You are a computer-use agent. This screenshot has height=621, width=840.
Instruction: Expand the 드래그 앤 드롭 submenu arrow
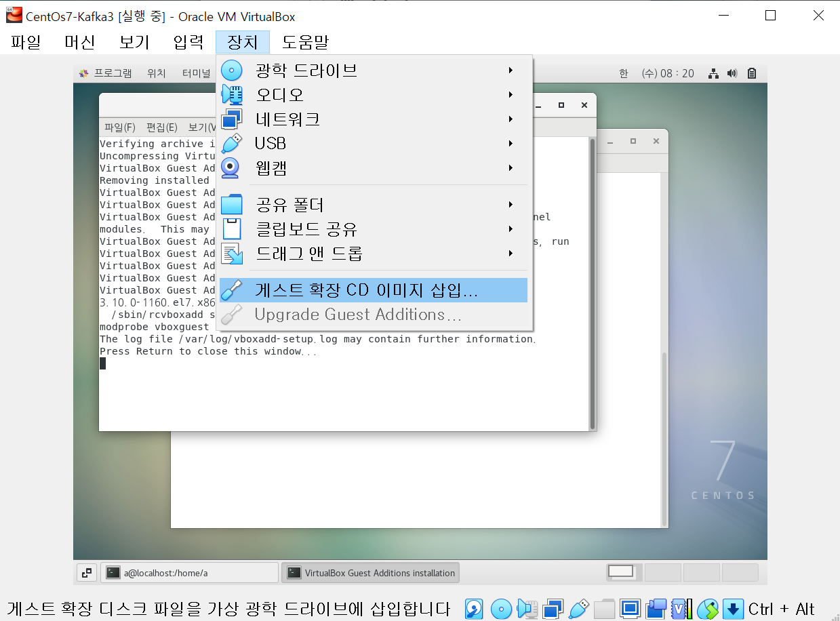(511, 254)
